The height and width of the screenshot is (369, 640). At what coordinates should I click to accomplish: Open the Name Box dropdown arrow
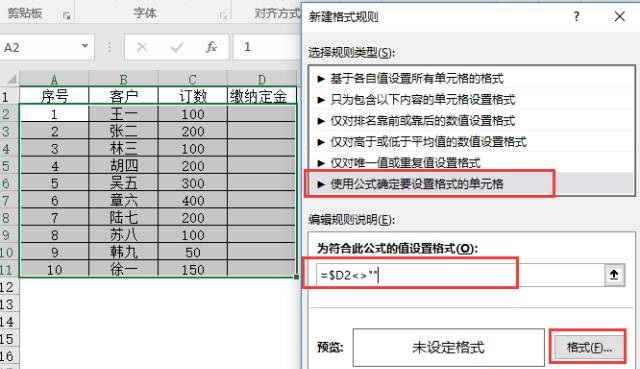pos(85,46)
